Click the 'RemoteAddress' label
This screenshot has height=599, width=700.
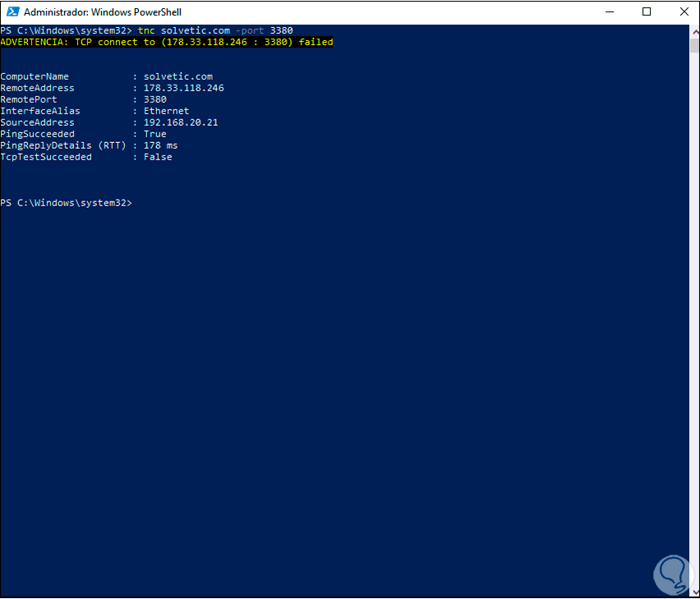(38, 88)
